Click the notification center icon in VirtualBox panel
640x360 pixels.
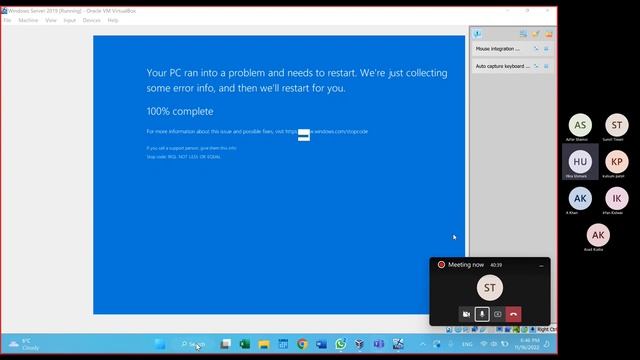click(x=477, y=34)
